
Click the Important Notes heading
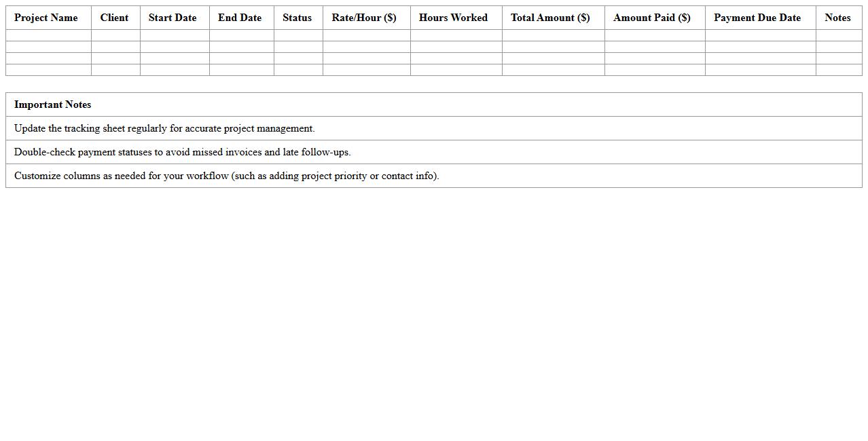53,104
